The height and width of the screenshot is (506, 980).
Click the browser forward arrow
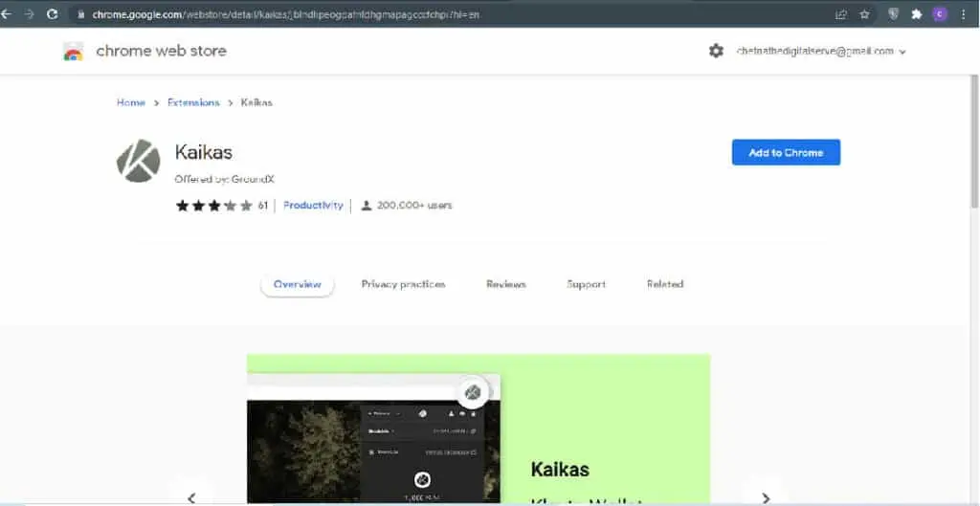coord(29,13)
